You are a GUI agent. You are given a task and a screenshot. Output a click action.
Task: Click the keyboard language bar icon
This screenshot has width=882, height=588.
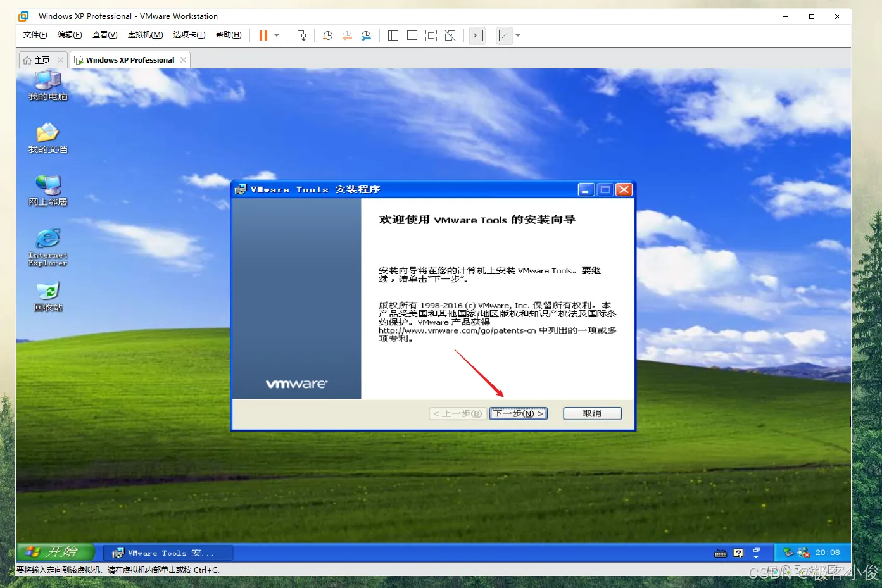tap(721, 553)
